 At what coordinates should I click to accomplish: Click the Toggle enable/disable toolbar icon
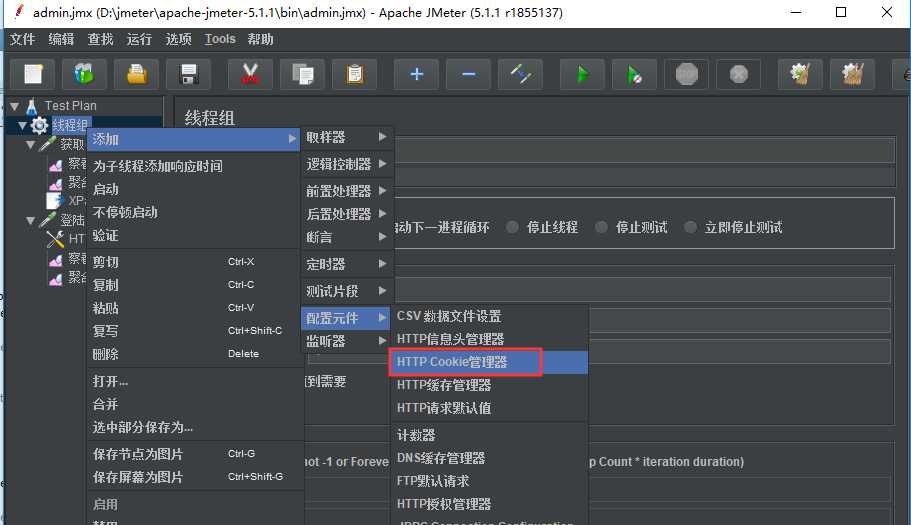point(521,74)
